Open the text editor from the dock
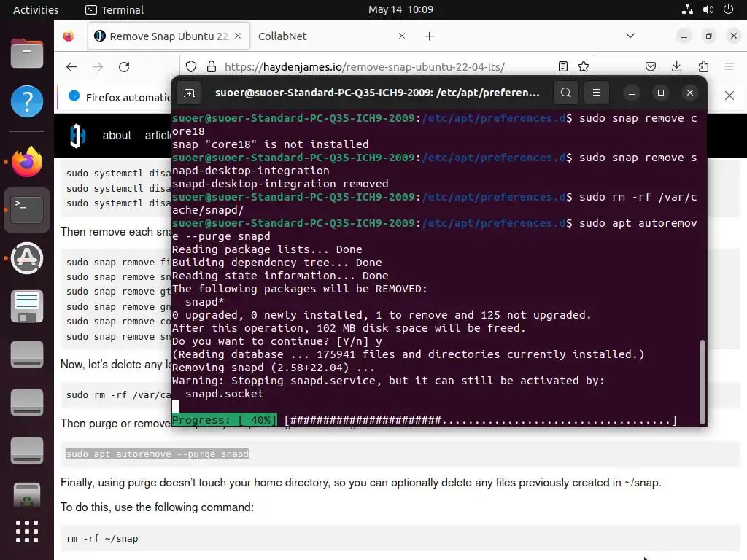The image size is (747, 560). (x=27, y=306)
